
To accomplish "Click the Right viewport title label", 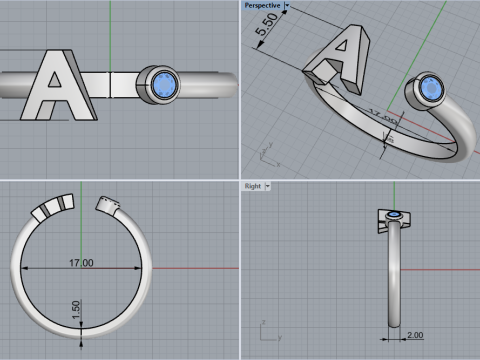I will click(x=252, y=186).
